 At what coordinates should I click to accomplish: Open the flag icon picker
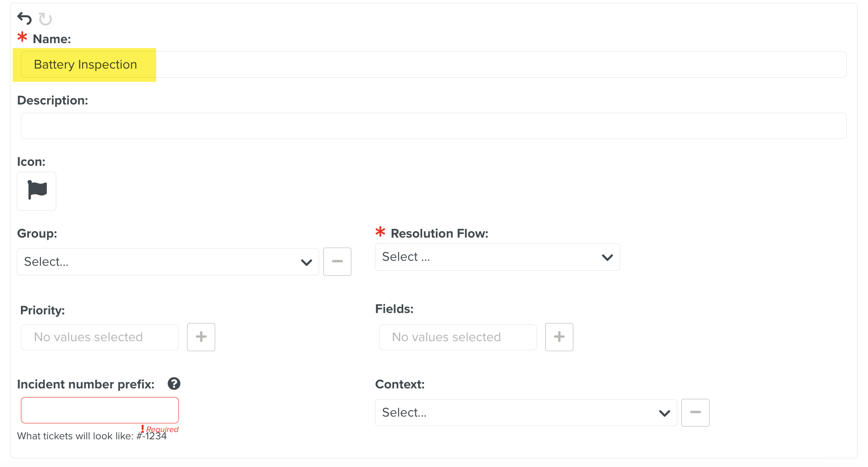(37, 191)
